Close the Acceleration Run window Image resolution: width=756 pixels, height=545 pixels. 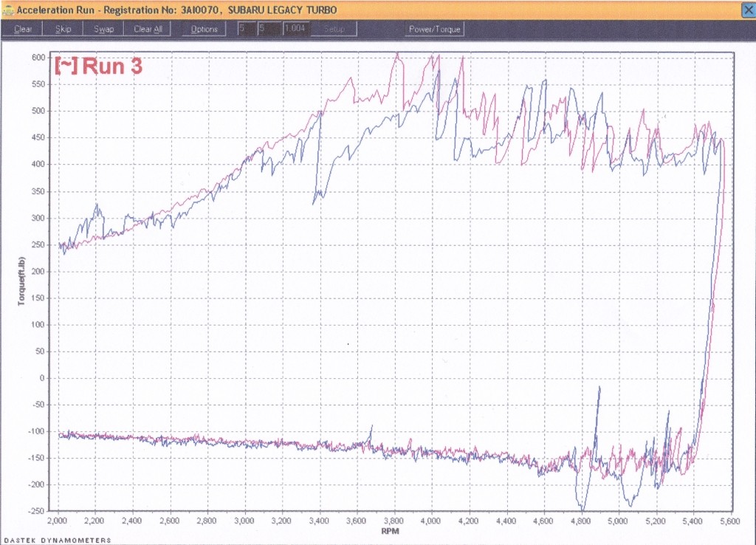tap(747, 10)
